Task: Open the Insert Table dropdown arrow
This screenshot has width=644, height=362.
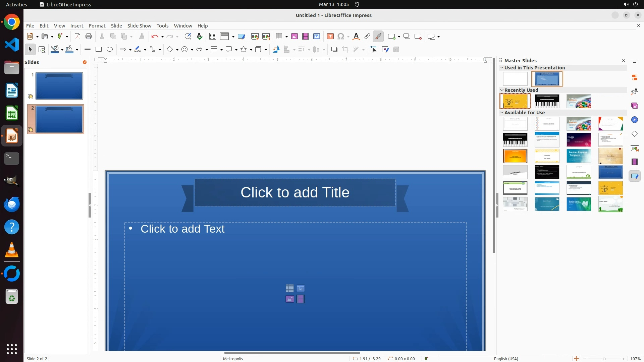Action: [287, 37]
